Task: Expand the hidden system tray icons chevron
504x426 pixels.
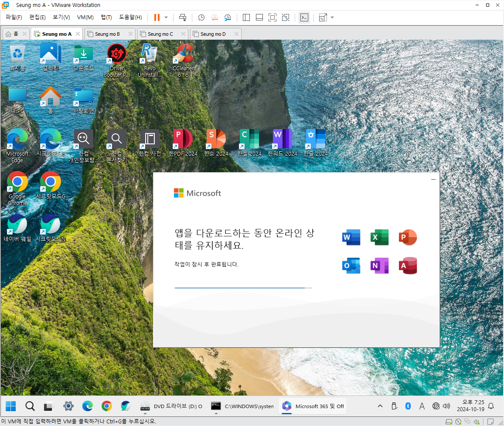Action: (380, 406)
